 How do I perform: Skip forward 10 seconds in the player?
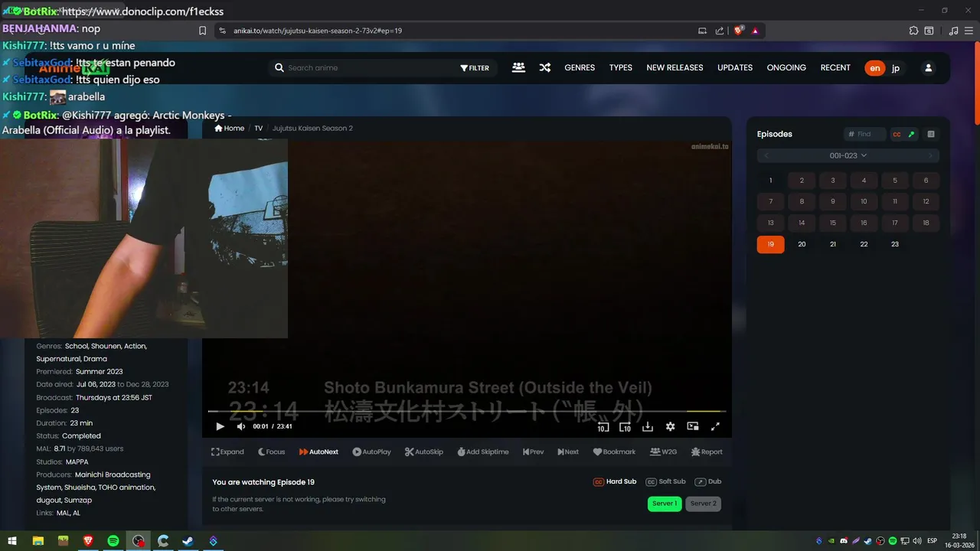pos(625,426)
